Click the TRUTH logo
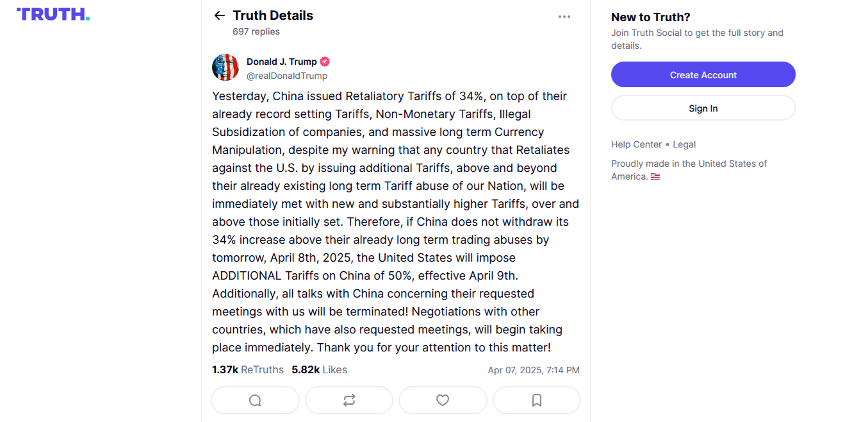The width and height of the screenshot is (868, 422). 53,14
